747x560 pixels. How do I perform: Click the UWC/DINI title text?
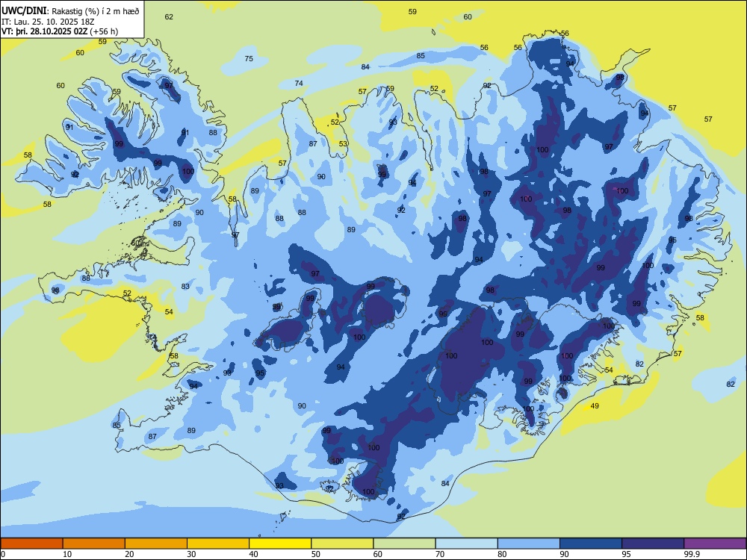pyautogui.click(x=24, y=10)
